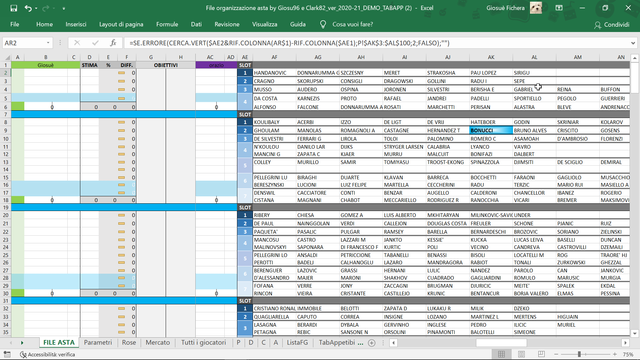Click the zoom slider handle
Screen dimensions: 640x360
(579, 354)
